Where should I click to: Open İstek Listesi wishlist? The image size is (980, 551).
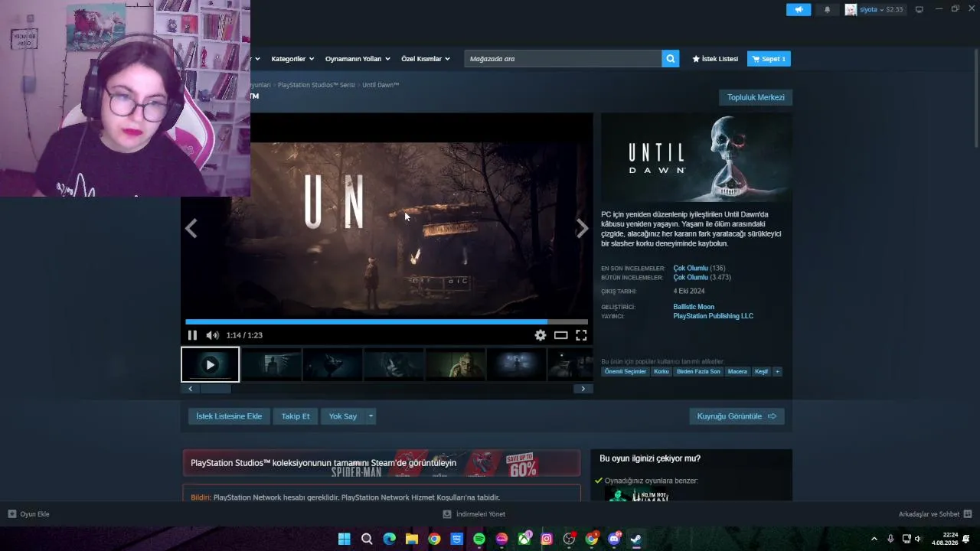coord(715,59)
